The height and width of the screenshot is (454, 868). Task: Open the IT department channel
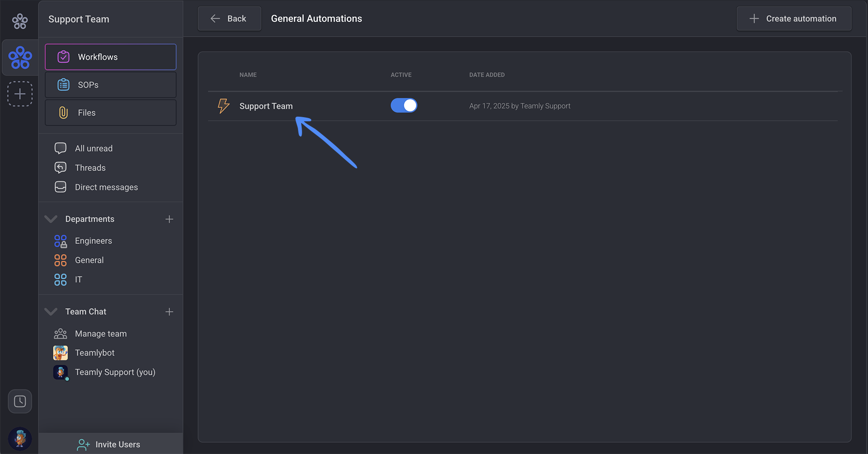78,279
